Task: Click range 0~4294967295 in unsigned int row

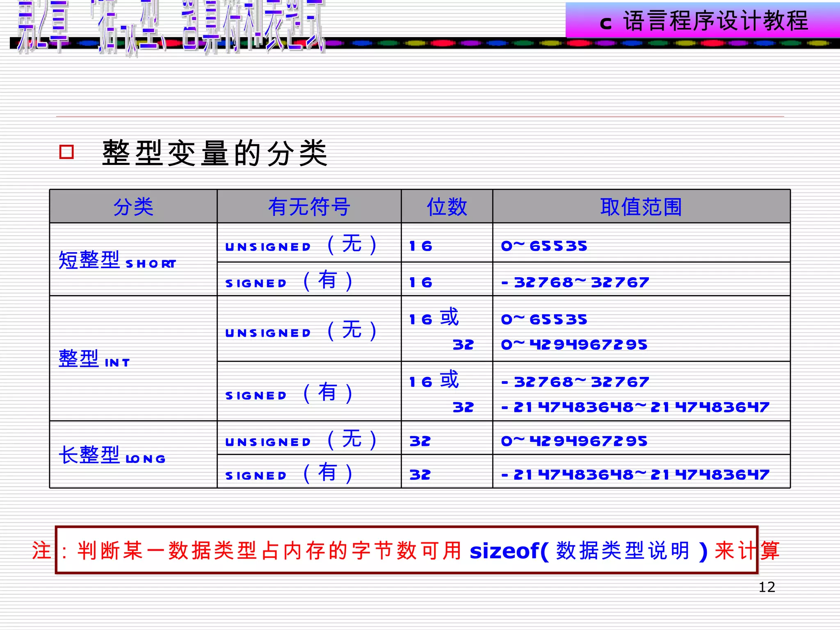Action: [x=574, y=345]
